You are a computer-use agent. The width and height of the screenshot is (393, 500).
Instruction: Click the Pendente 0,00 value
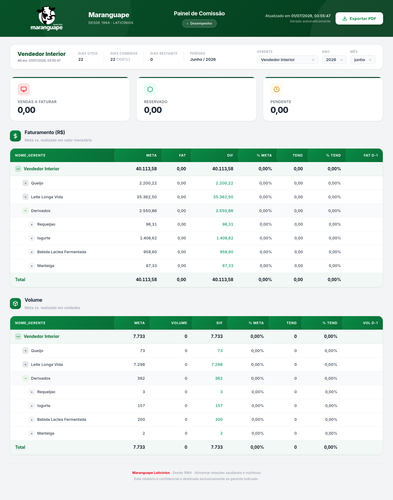point(279,110)
